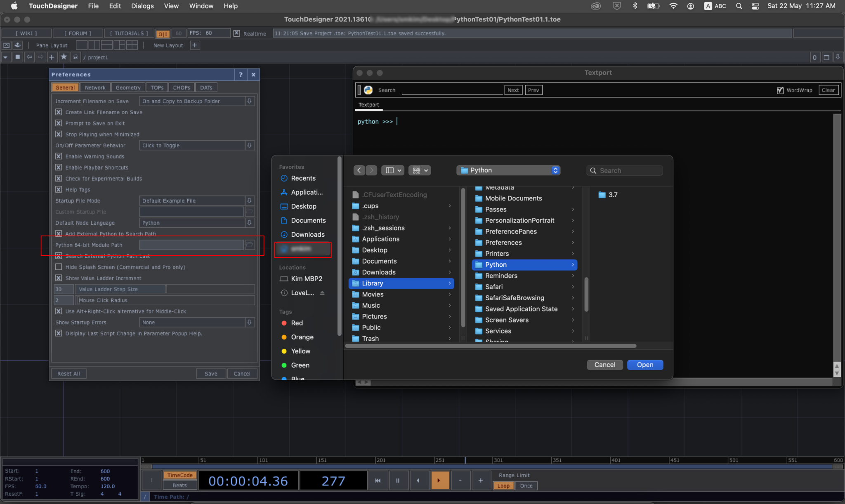The width and height of the screenshot is (845, 504).
Task: Expand the Library folder chevron
Action: click(x=449, y=283)
